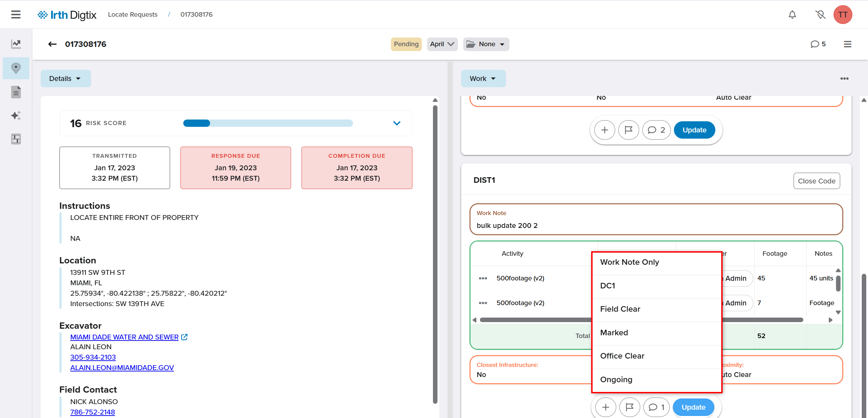Click the location-off pin icon
This screenshot has height=418, width=868.
(820, 15)
